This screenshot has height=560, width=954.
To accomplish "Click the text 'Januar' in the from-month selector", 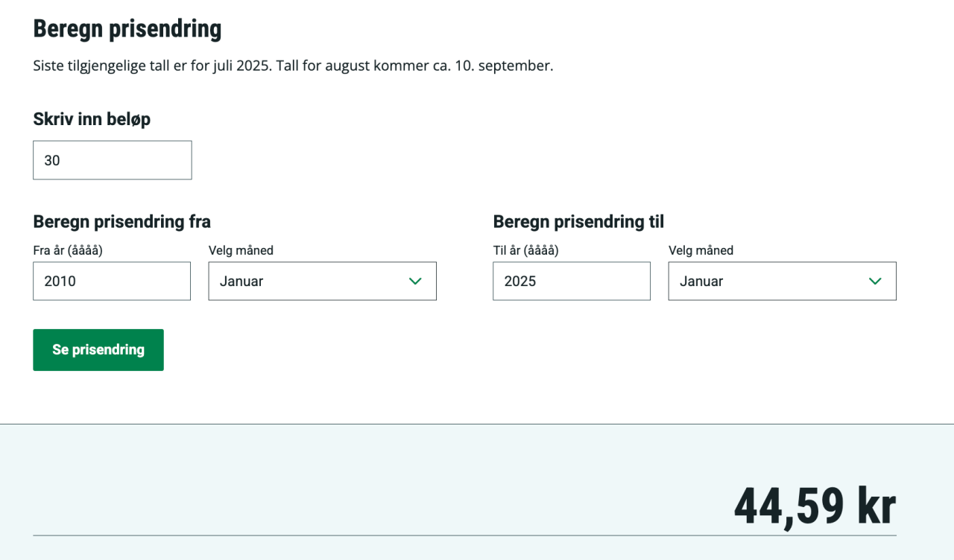I will click(x=241, y=281).
